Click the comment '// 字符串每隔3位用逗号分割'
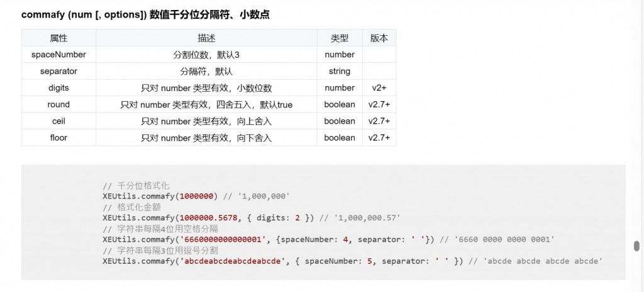Viewport: 644px width, 292px height. point(160,250)
